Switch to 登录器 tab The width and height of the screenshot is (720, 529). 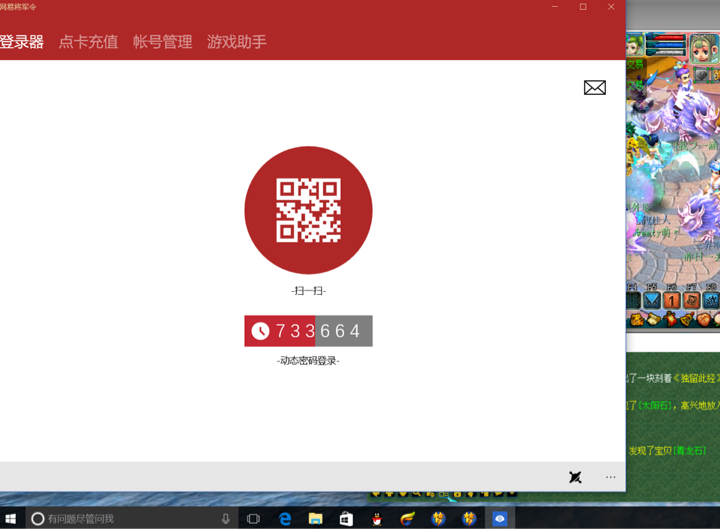click(x=22, y=42)
